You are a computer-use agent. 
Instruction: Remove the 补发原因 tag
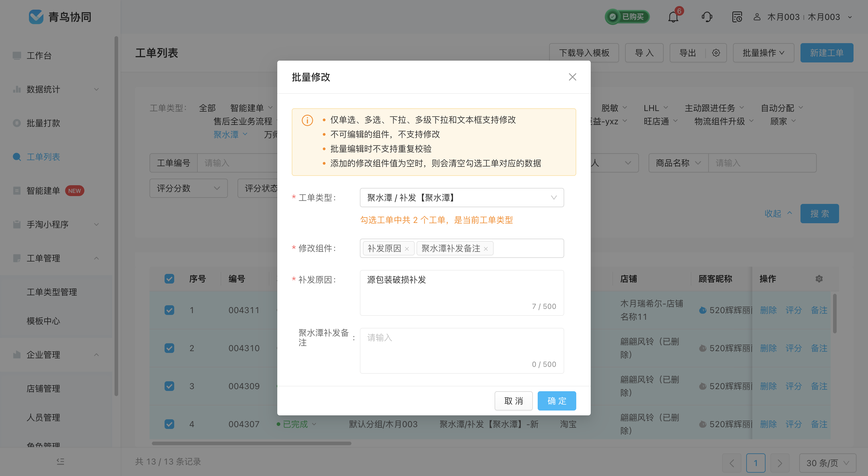tap(407, 249)
